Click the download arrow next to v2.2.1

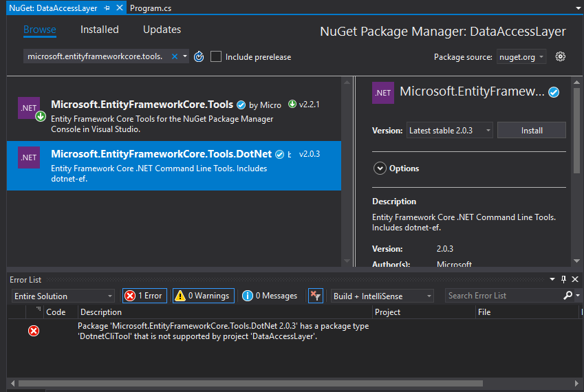point(292,105)
